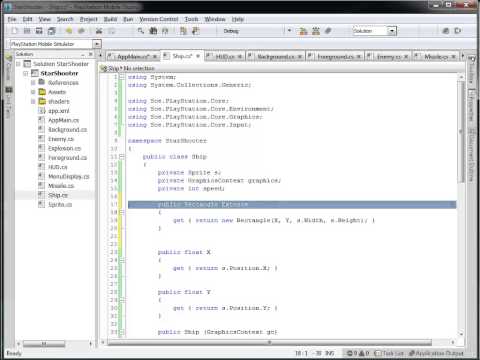The height and width of the screenshot is (360, 480).
Task: Open Application Output from status bar
Action: point(436,353)
